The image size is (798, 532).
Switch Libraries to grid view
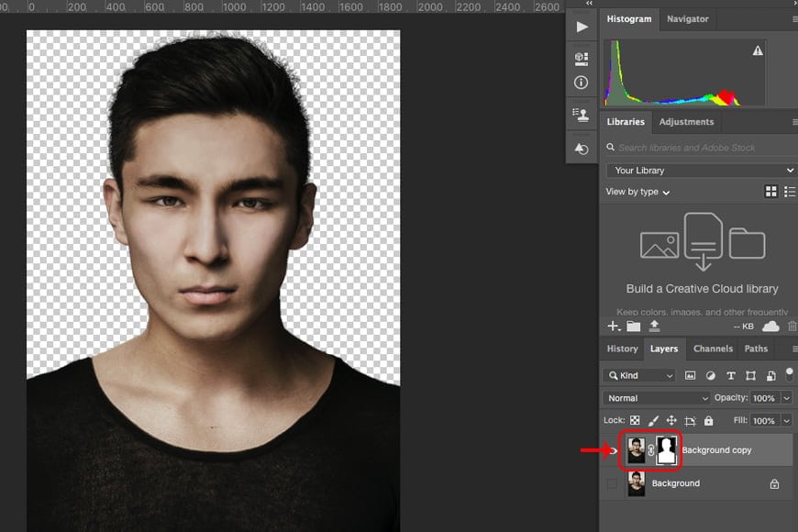(771, 192)
